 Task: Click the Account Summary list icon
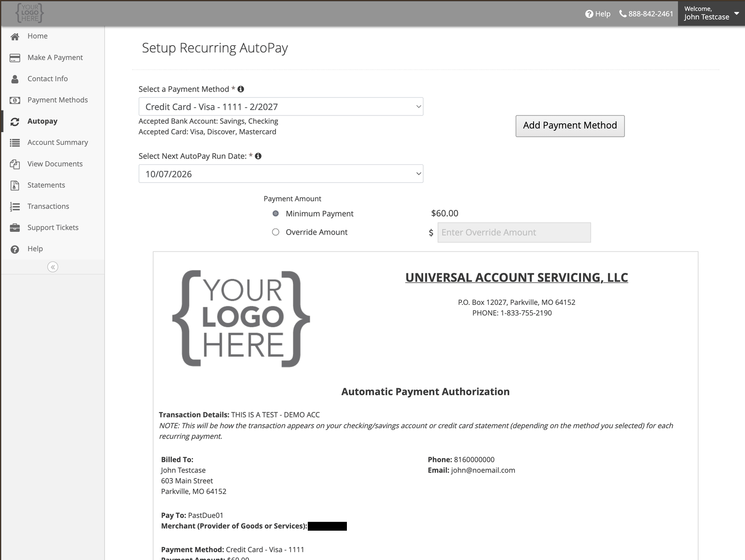tap(15, 143)
